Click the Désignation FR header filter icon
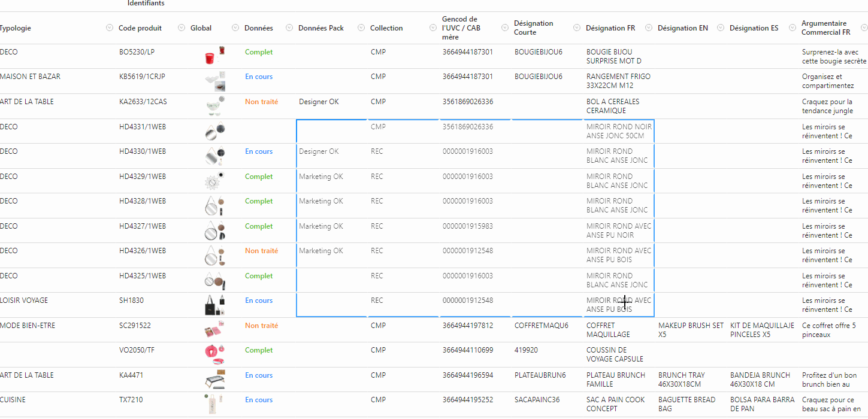 tap(648, 28)
